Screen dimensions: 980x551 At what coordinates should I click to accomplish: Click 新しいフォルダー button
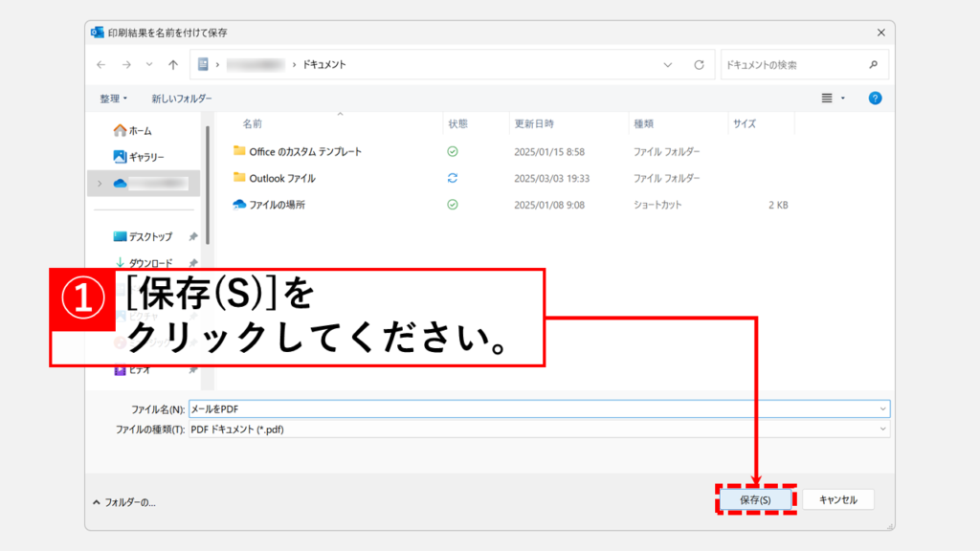[181, 99]
